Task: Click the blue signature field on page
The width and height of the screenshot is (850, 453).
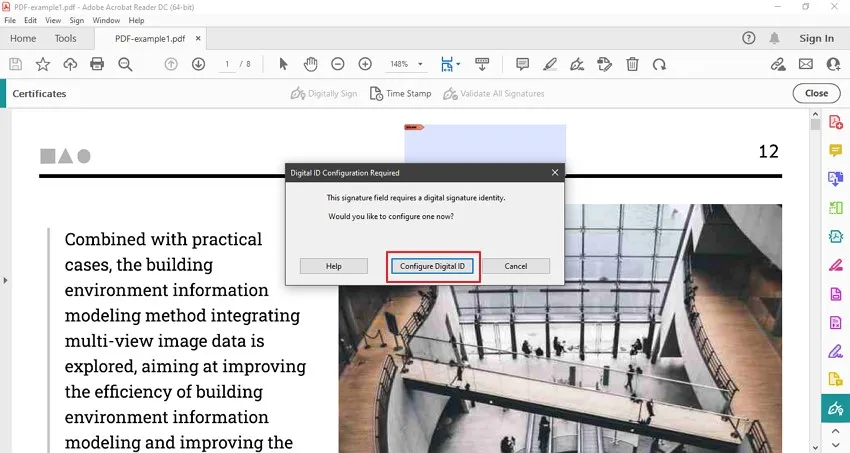Action: tap(485, 144)
